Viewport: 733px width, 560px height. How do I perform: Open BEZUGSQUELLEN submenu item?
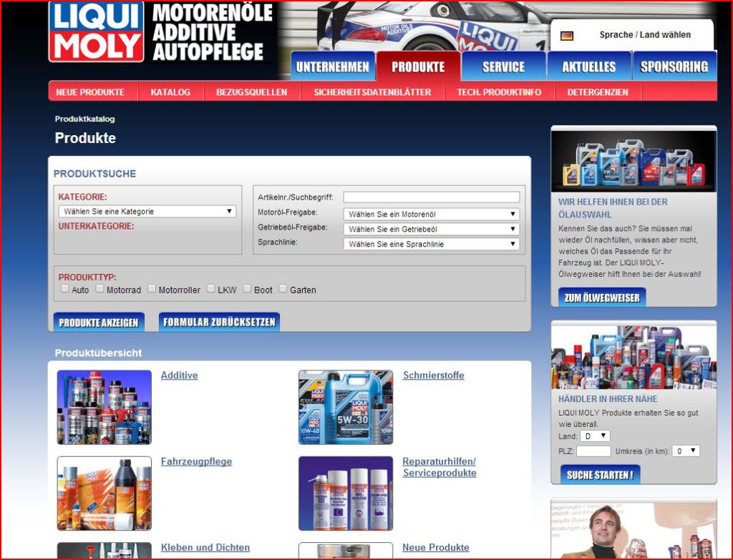coord(252,92)
